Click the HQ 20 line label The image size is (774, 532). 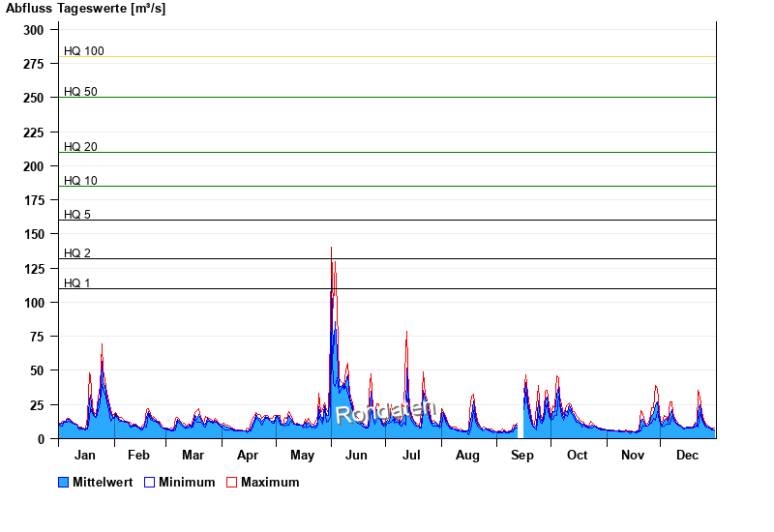[81, 147]
